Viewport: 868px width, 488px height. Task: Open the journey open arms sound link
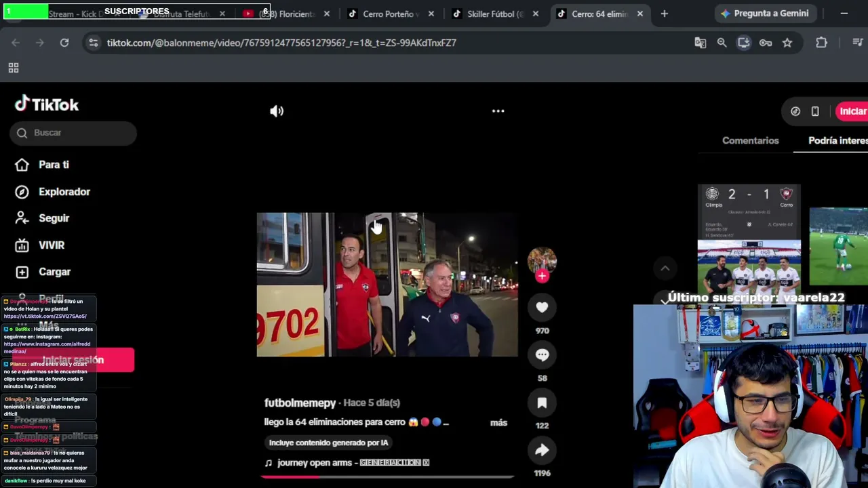(x=347, y=463)
